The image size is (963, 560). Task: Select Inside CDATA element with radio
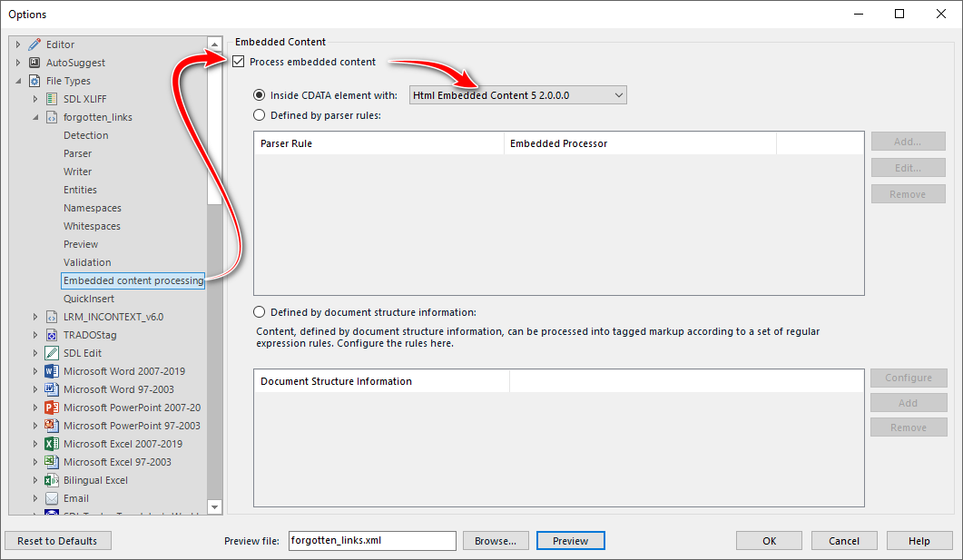pos(260,95)
